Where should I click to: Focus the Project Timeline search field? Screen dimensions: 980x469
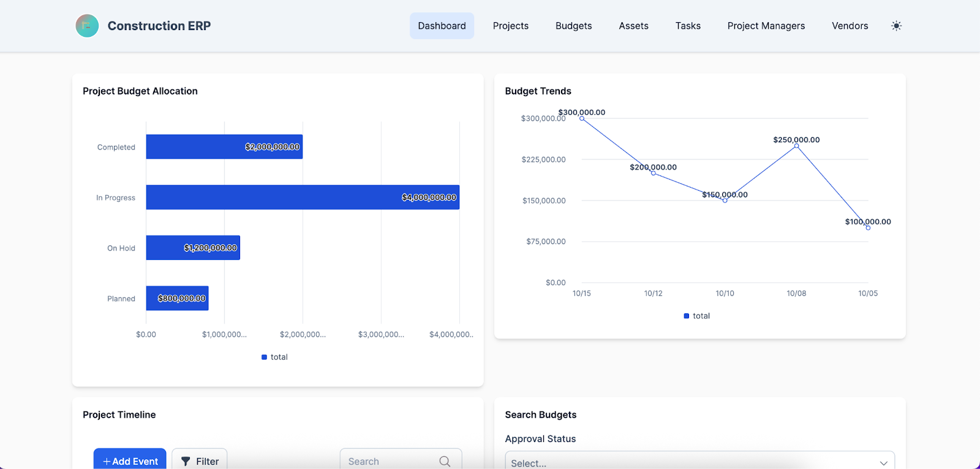pos(389,461)
